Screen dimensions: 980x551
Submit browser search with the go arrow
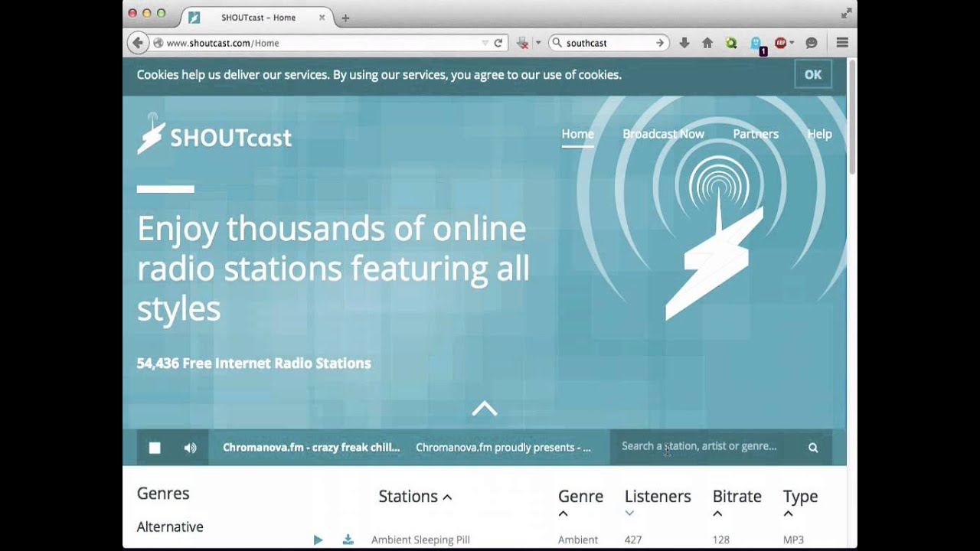click(660, 43)
